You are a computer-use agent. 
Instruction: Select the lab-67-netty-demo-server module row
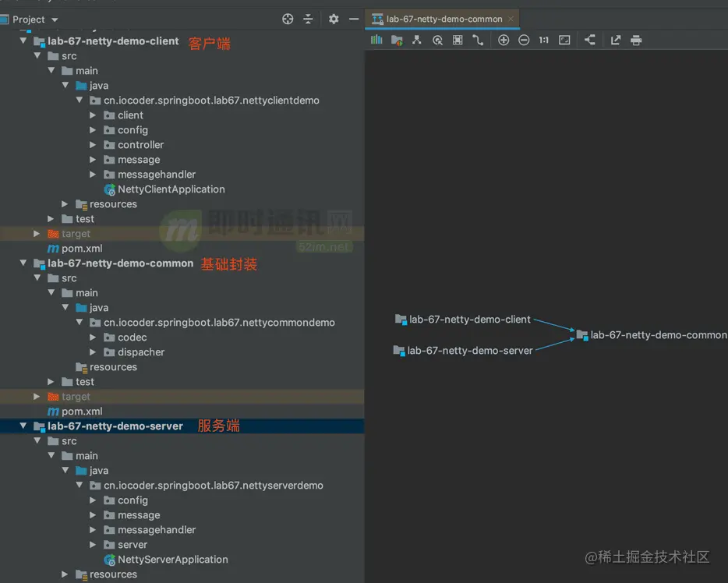point(182,426)
